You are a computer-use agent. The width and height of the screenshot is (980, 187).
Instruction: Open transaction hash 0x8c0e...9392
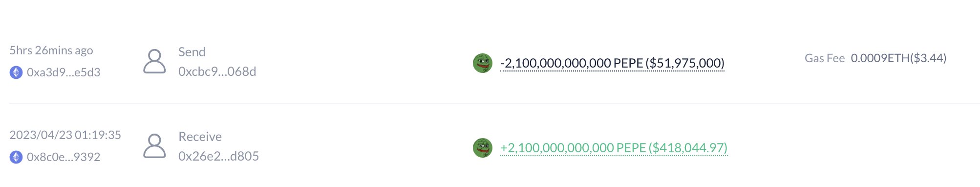click(64, 157)
